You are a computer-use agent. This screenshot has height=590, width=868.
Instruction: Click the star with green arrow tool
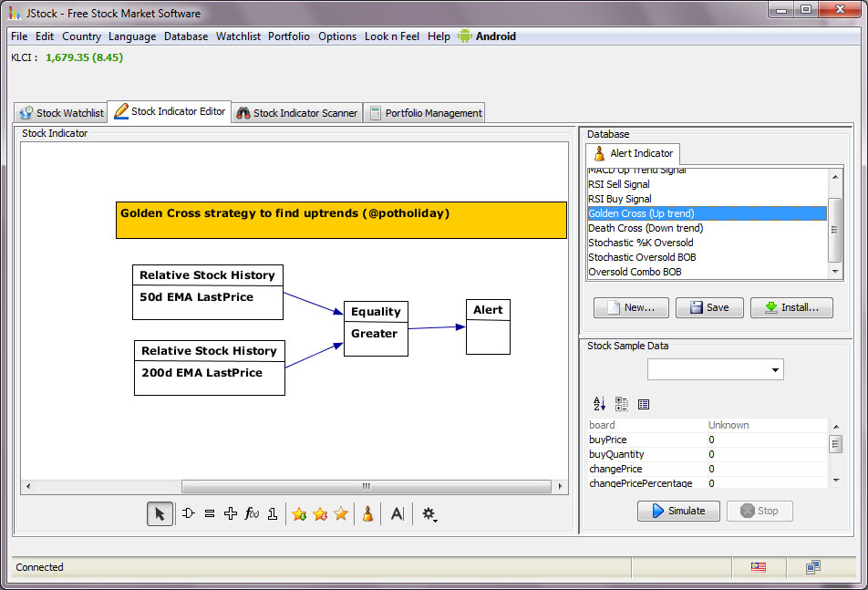tap(299, 513)
